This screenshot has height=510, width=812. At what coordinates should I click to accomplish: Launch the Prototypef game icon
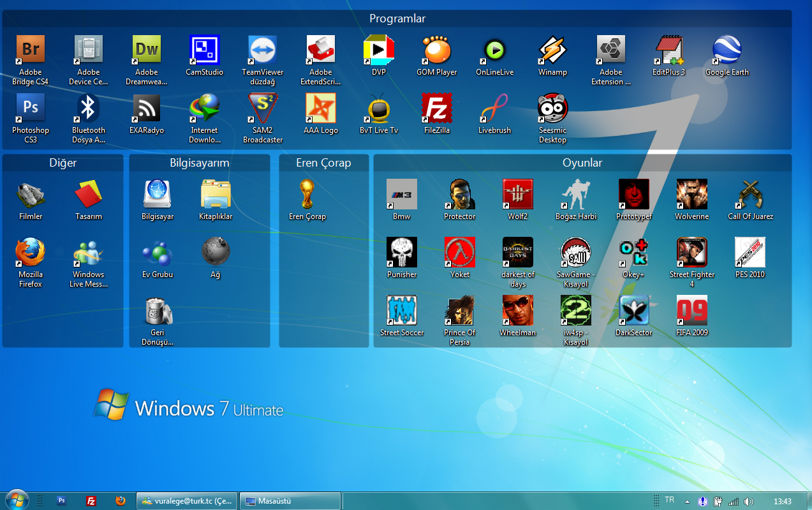click(634, 194)
